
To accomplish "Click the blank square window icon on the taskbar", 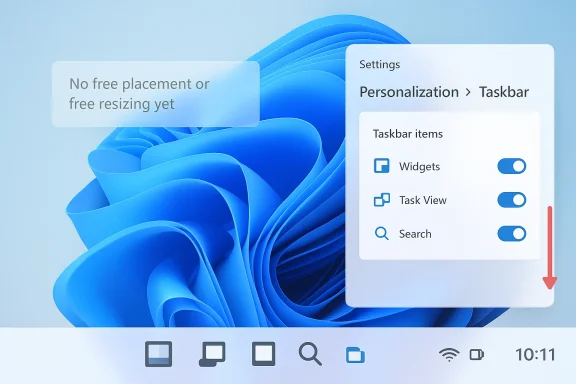I will click(x=263, y=354).
